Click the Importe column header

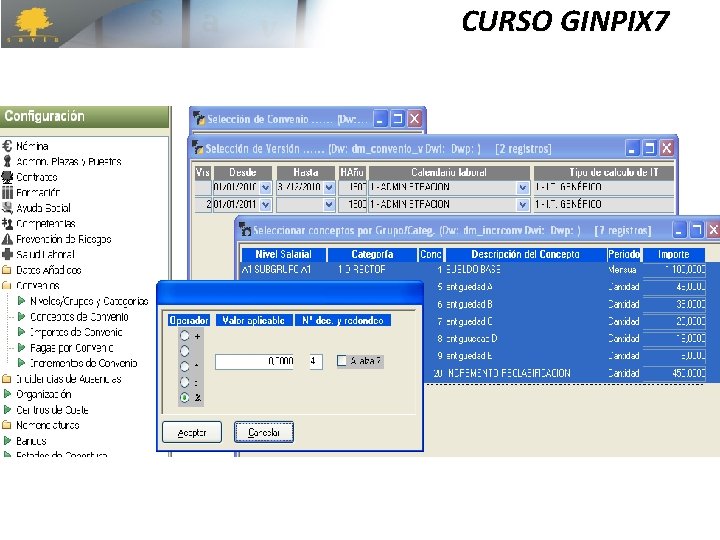[x=673, y=254]
